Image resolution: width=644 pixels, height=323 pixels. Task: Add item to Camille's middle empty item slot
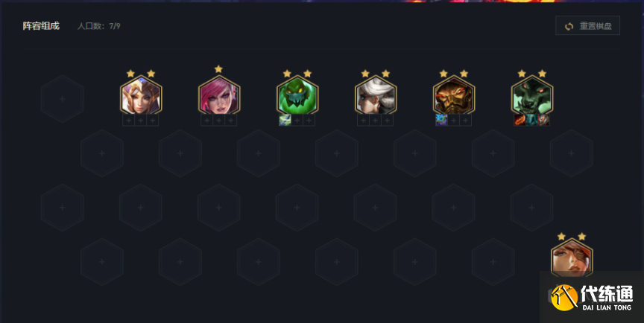coord(375,120)
